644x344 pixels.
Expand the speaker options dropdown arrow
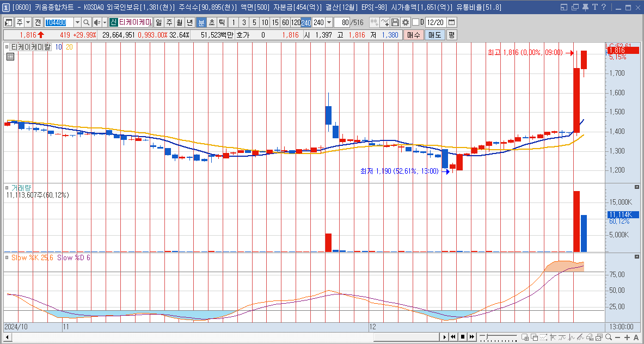pos(105,22)
